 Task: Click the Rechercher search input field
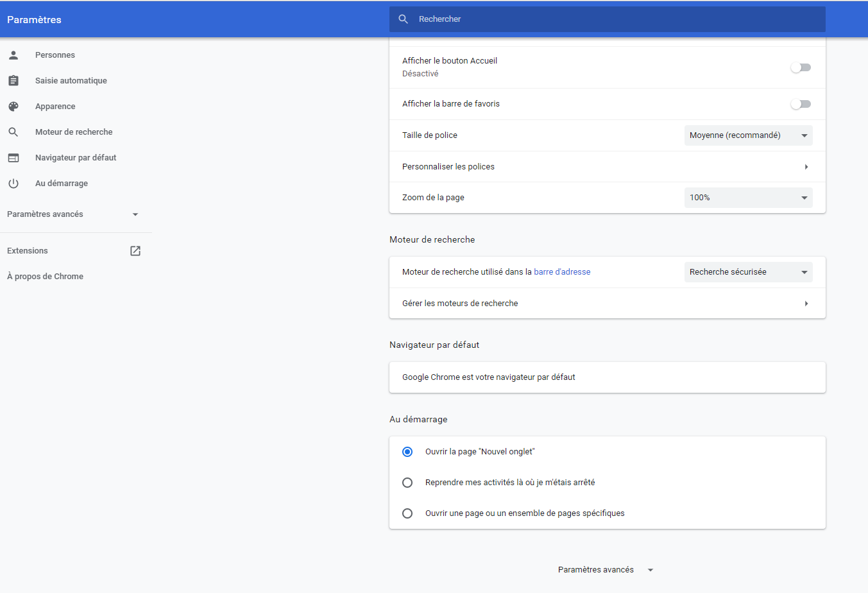click(x=608, y=19)
